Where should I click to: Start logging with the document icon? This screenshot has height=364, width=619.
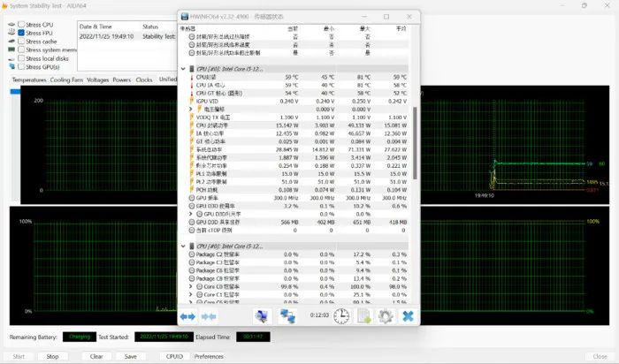pos(363,316)
